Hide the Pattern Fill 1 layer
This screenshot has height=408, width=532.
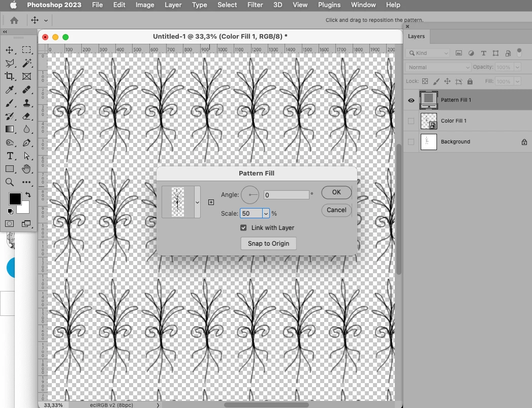click(411, 100)
